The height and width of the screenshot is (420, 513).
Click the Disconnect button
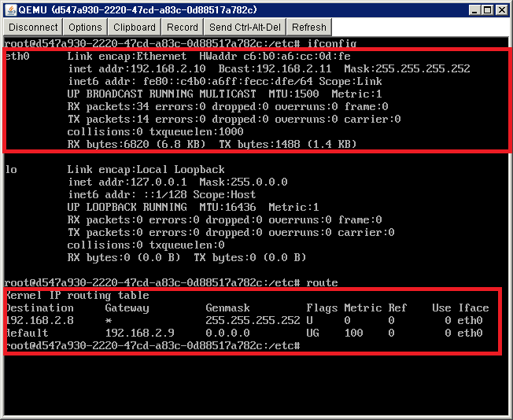[33, 28]
